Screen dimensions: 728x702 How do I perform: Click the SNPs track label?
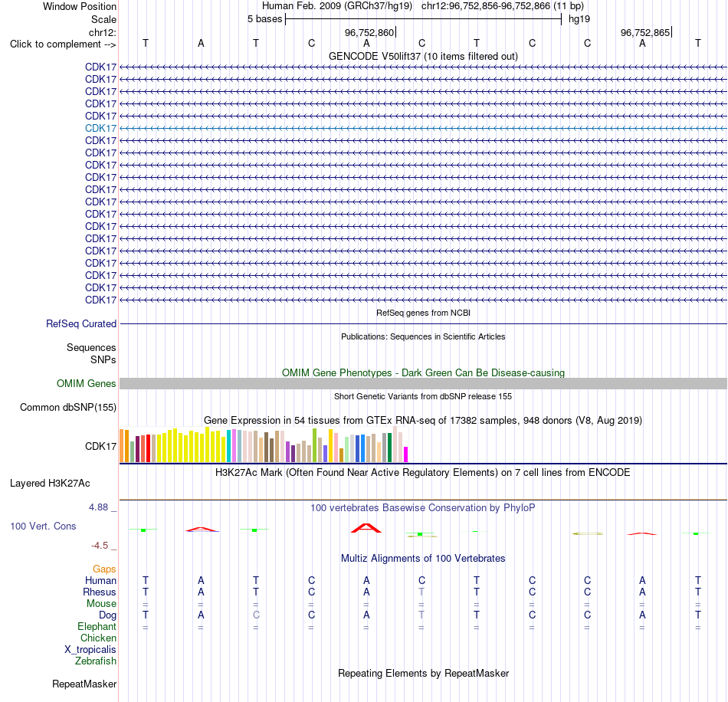[103, 359]
